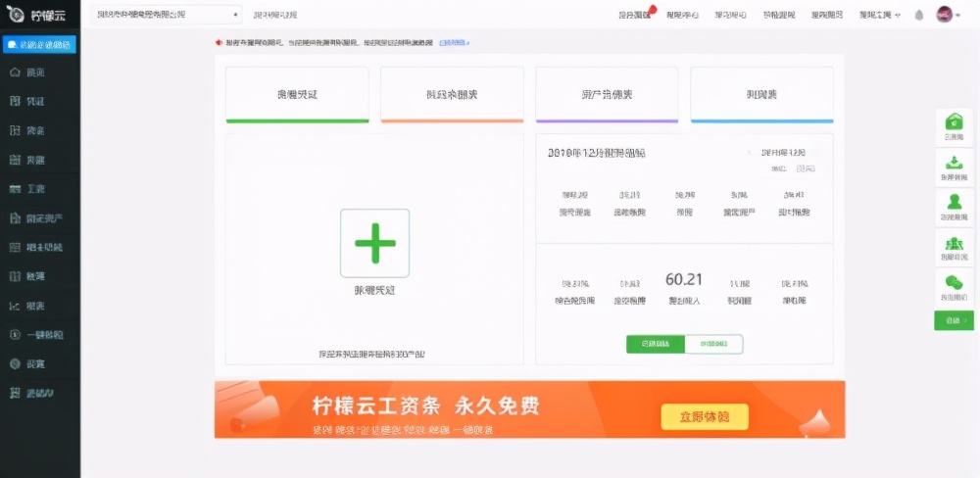Click the 柠檬云工资条 永久免费 banner
The width and height of the screenshot is (980, 478).
tap(529, 409)
